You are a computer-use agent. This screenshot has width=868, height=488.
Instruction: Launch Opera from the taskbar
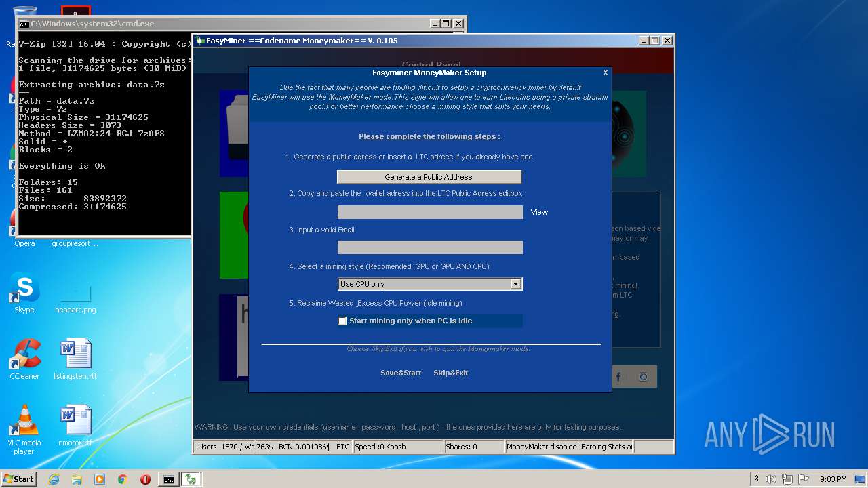click(145, 479)
